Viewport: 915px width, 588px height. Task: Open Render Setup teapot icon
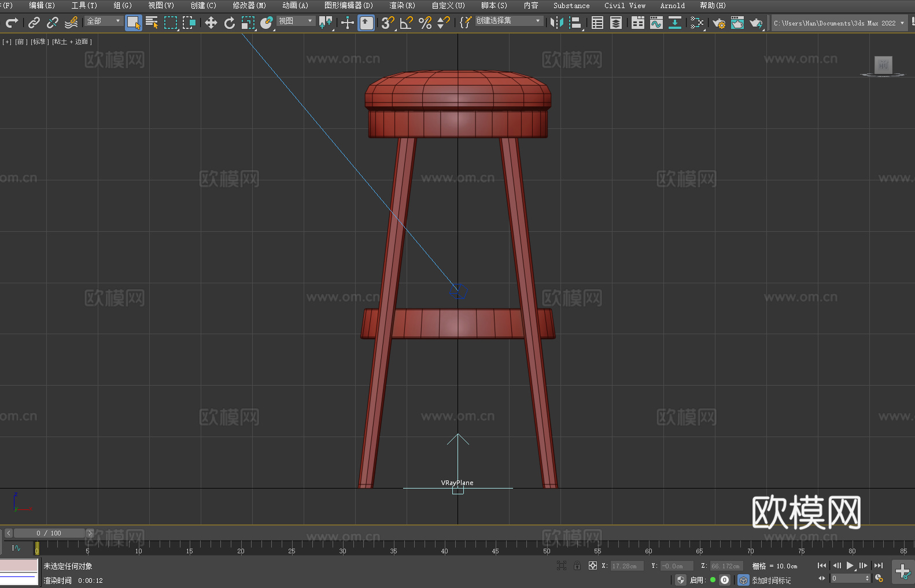[719, 23]
